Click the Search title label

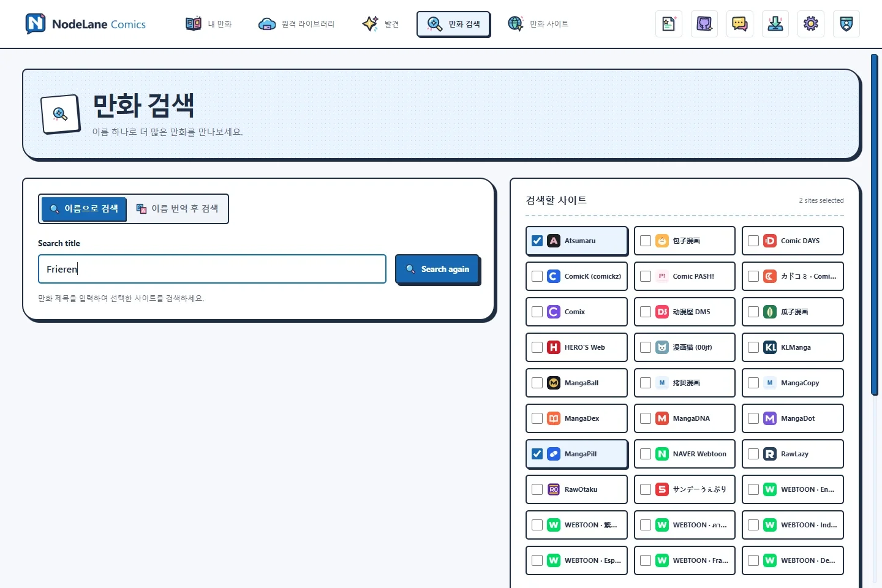click(x=59, y=243)
